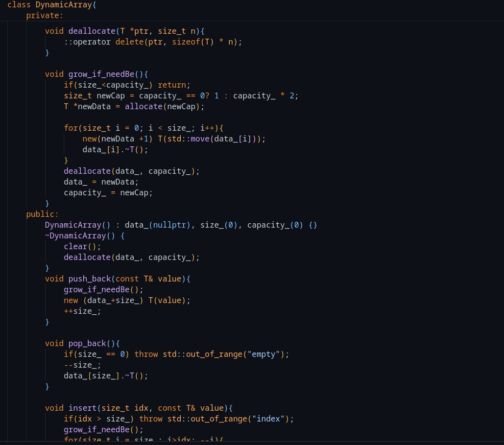Click the 'void push_back(const T& value){' signature
This screenshot has height=445, width=504.
point(118,279)
